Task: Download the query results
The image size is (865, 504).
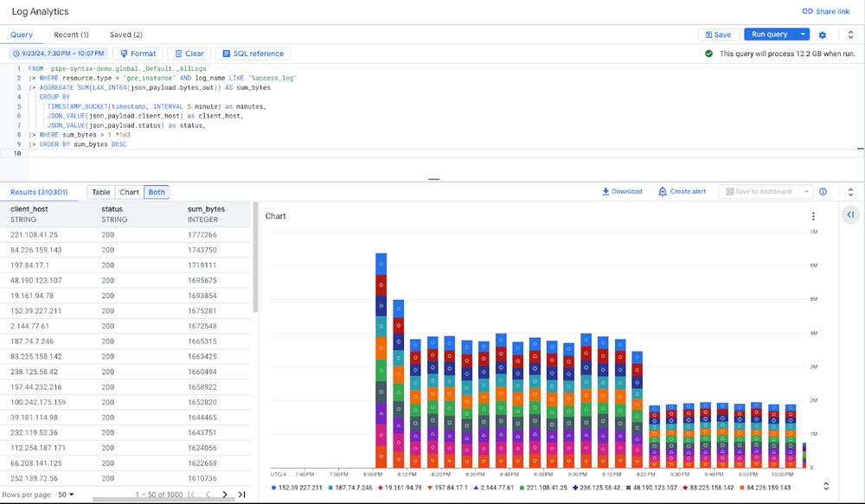Action: coord(622,192)
